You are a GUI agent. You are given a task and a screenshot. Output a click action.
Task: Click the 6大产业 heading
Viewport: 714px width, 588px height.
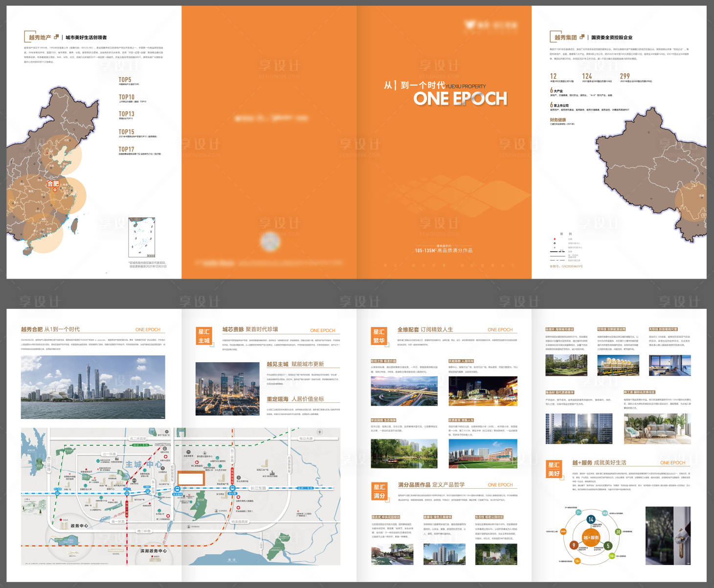click(556, 90)
